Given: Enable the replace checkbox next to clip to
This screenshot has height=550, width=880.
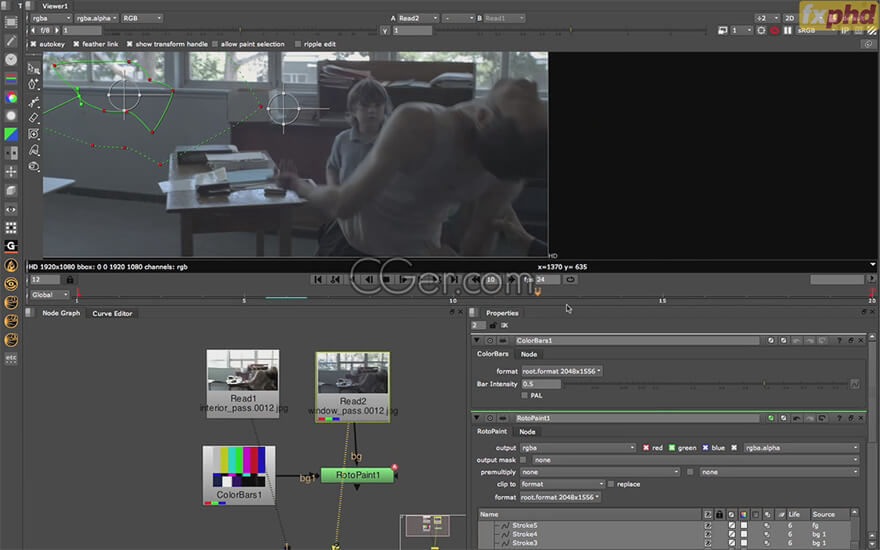Looking at the screenshot, I should 611,484.
